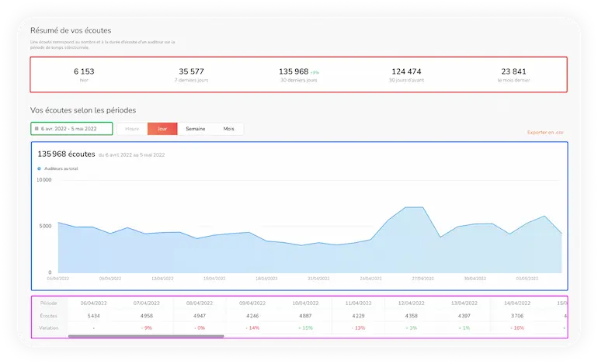
Task: Click the 06/04/2022 table column header
Action: [94, 303]
